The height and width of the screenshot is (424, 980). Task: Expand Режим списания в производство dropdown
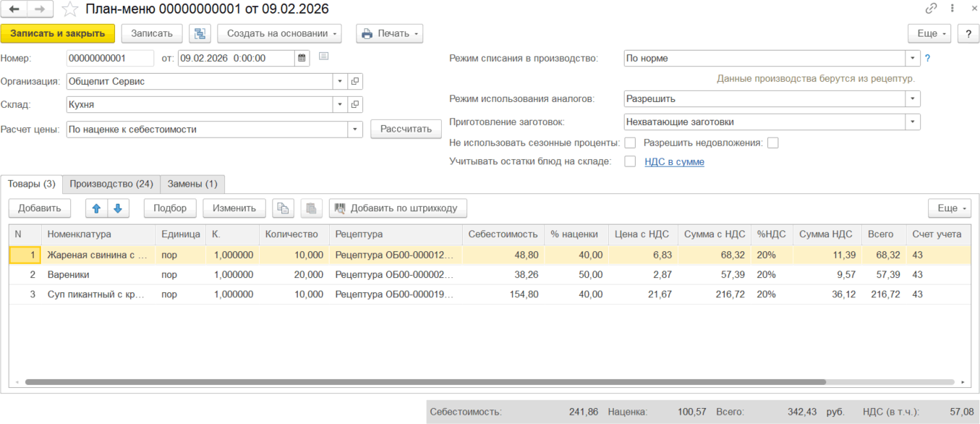tap(913, 59)
